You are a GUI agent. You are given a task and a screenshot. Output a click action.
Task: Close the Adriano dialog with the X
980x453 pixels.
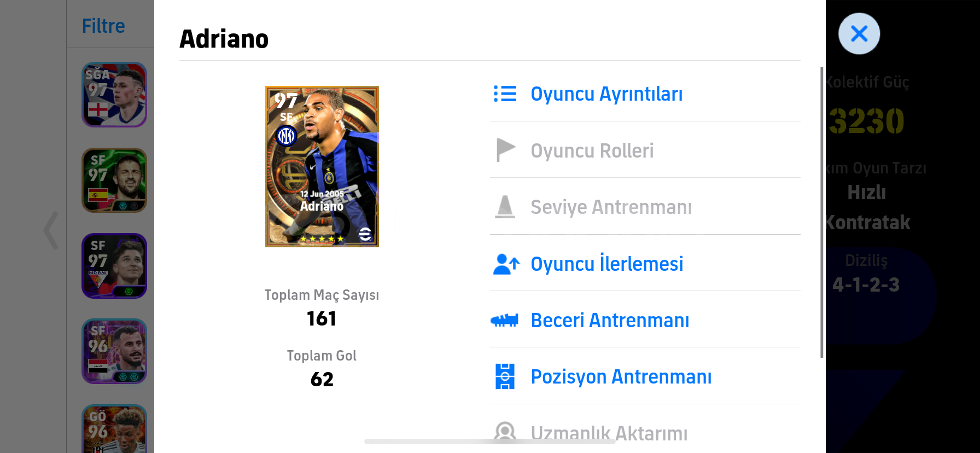[x=859, y=34]
